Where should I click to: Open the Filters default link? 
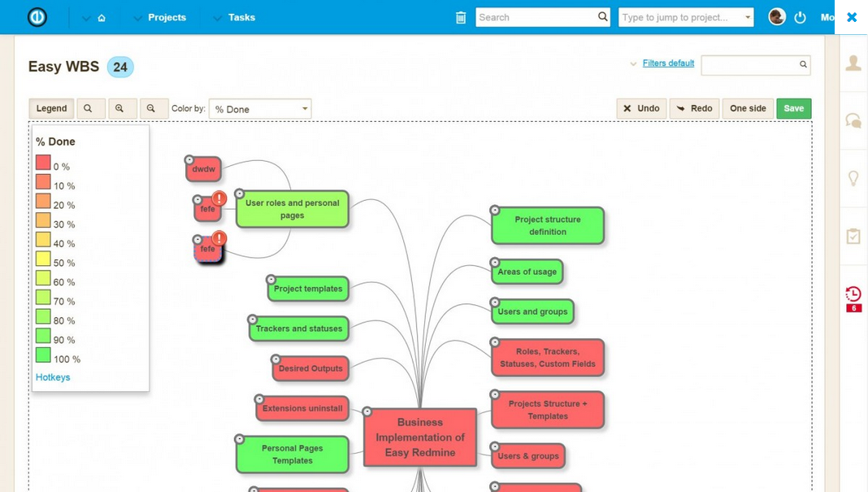click(668, 63)
